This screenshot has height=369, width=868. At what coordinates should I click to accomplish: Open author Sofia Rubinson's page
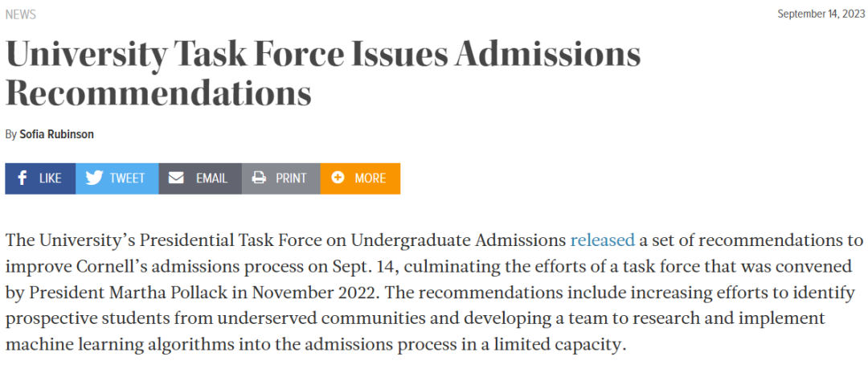[56, 134]
